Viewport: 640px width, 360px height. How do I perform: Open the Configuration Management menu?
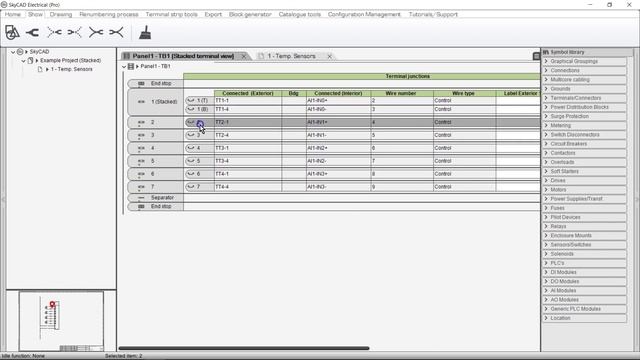tap(364, 14)
